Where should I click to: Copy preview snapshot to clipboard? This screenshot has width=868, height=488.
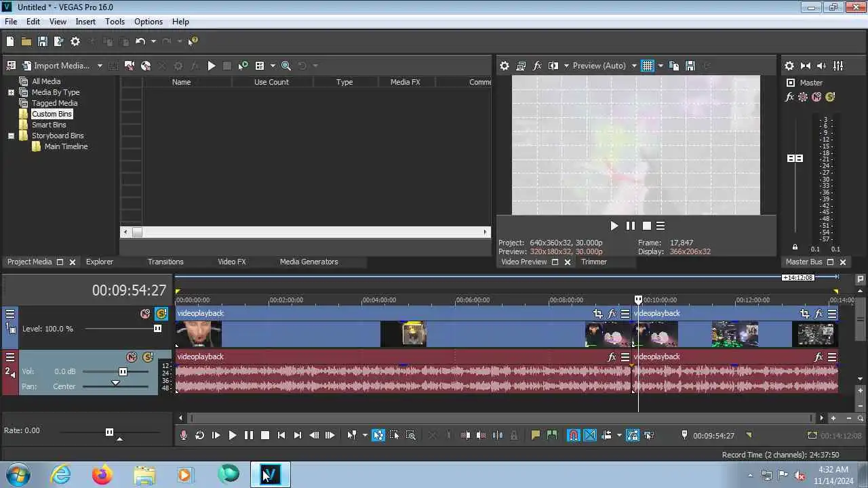(674, 66)
